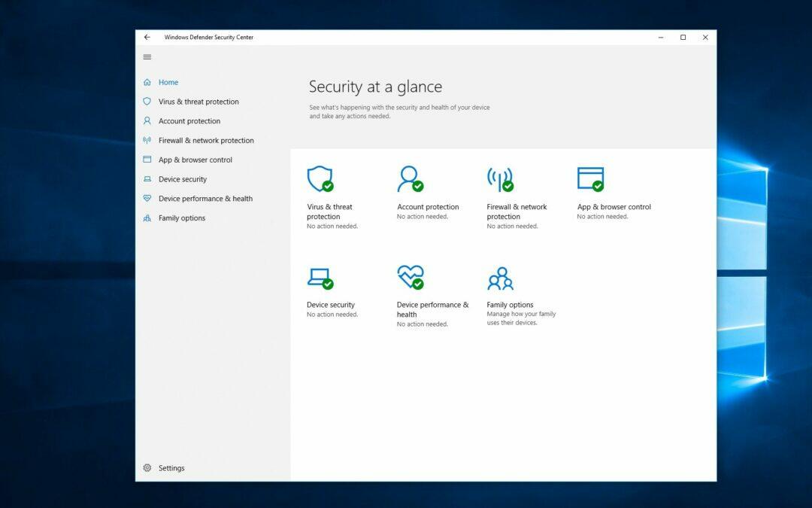Viewport: 812px width, 508px height.
Task: Click 'No action needed.' under Firewall & network protection tile
Action: click(512, 227)
